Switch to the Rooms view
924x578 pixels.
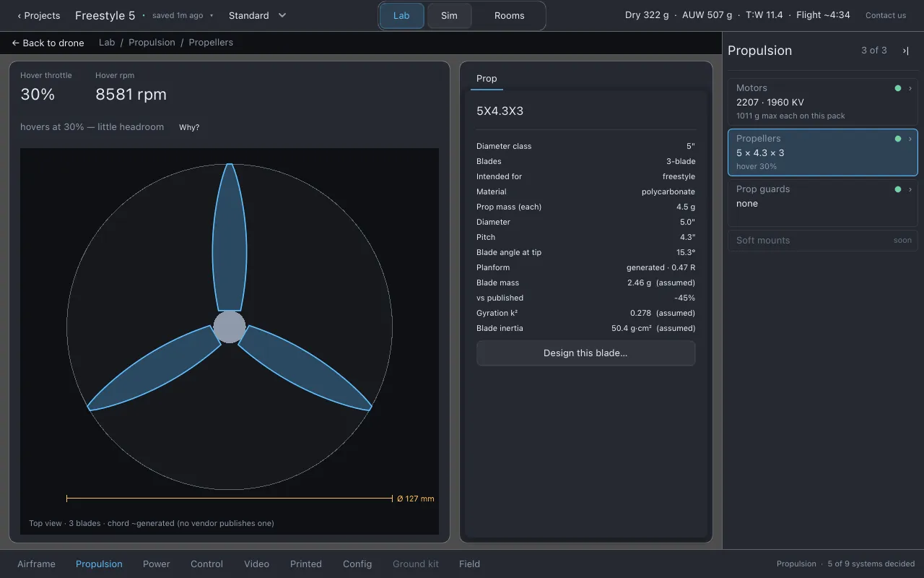click(x=509, y=15)
